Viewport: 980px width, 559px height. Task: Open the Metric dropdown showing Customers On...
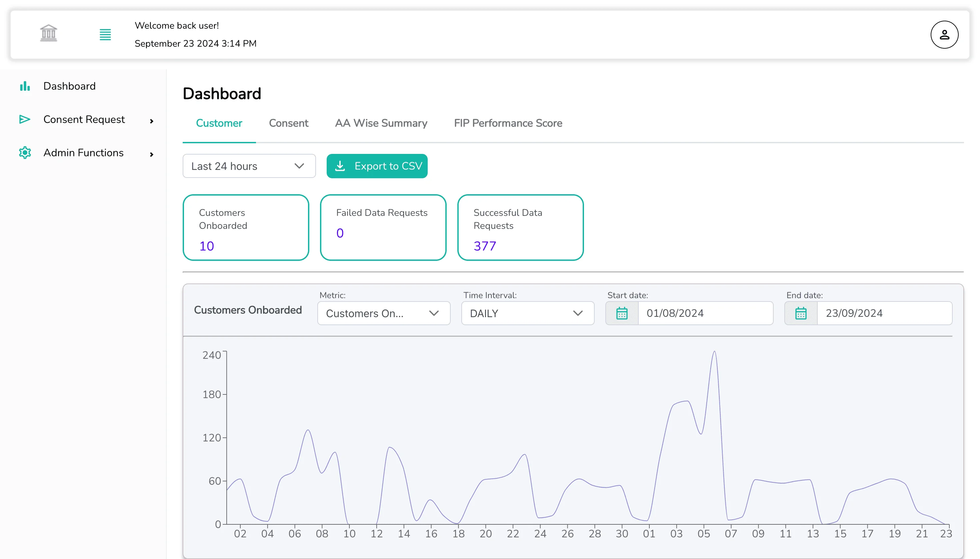pyautogui.click(x=383, y=313)
